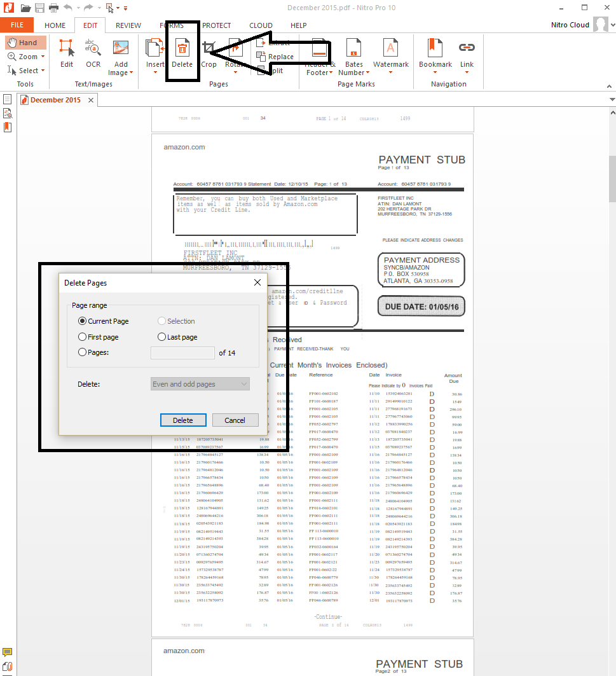This screenshot has height=676, width=616.
Task: Expand the Zoom tool dropdown arrow
Action: click(x=43, y=57)
